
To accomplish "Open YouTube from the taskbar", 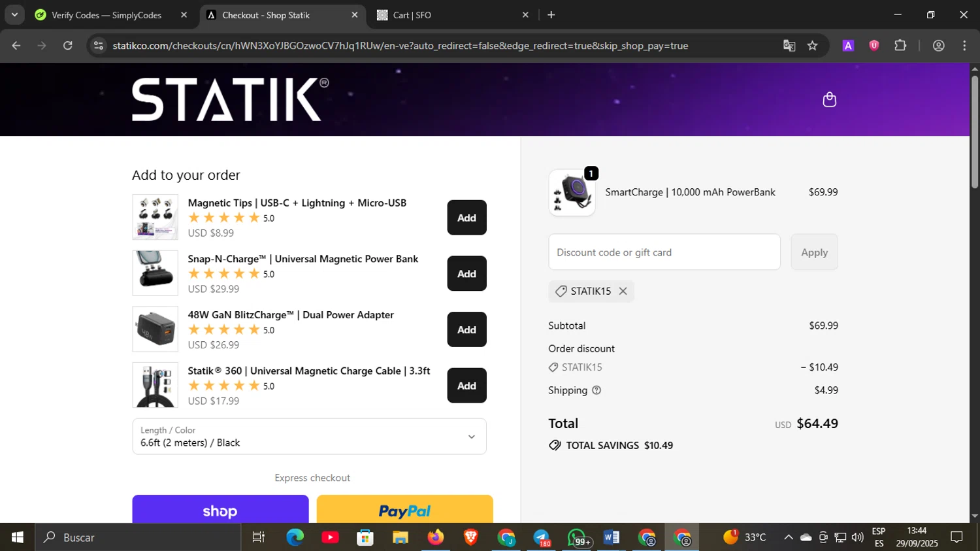I will click(x=330, y=537).
